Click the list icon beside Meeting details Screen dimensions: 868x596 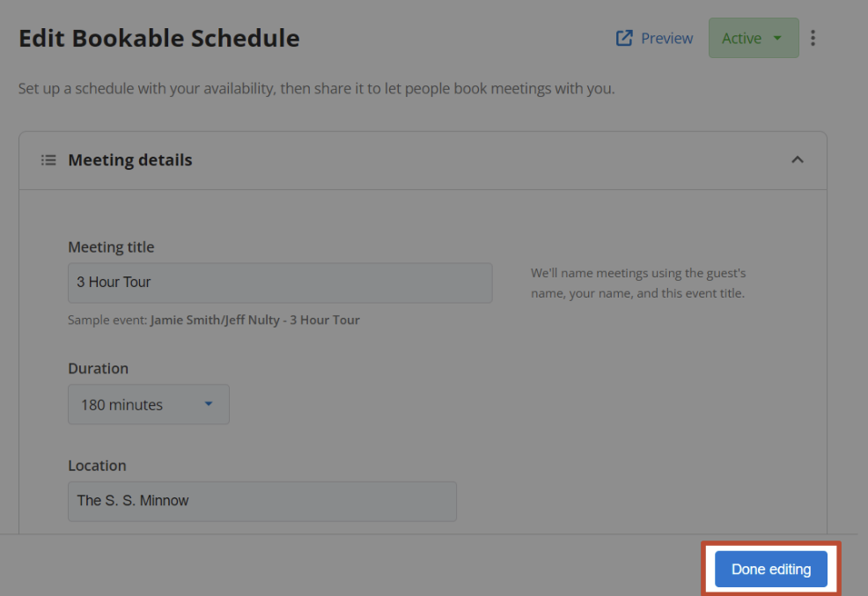pyautogui.click(x=48, y=160)
